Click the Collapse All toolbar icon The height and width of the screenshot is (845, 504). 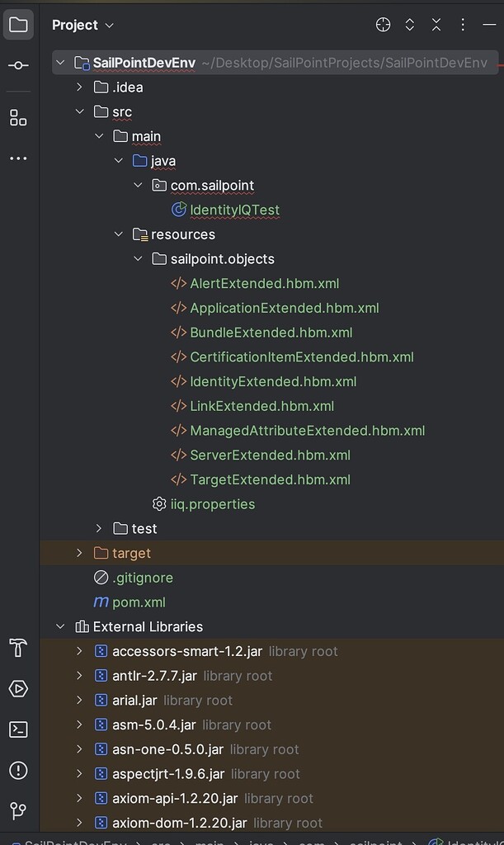(x=436, y=25)
